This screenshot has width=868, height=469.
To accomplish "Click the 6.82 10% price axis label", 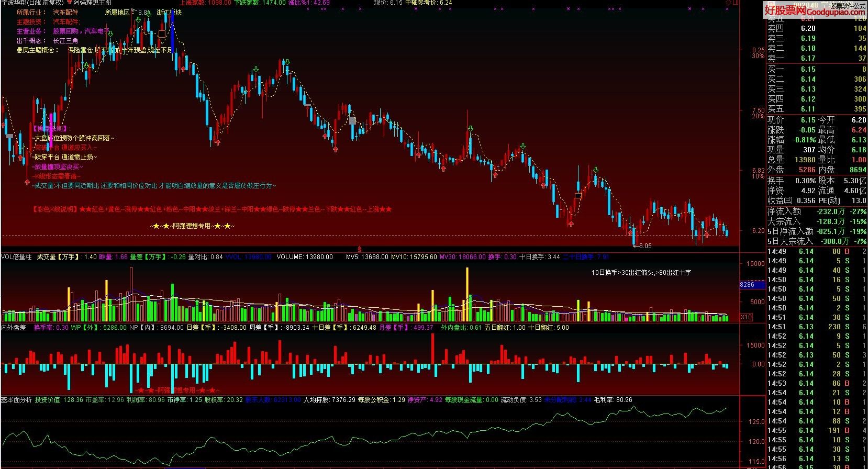I will pos(758,174).
